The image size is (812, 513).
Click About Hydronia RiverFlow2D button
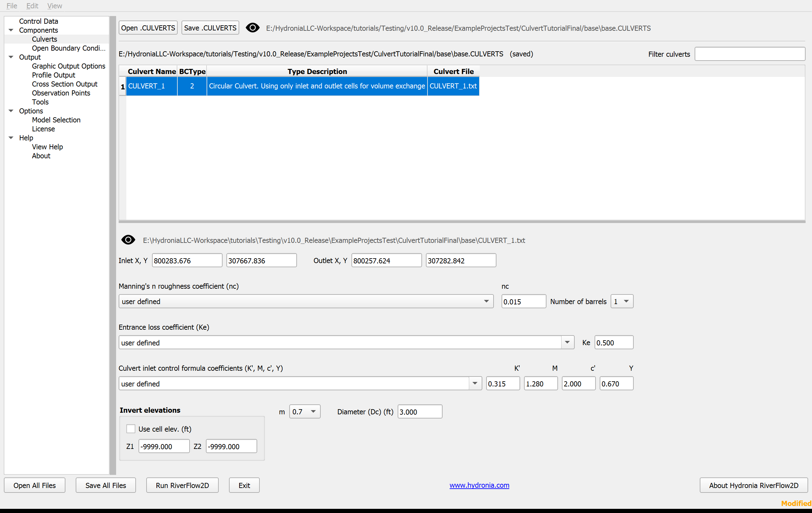click(754, 485)
